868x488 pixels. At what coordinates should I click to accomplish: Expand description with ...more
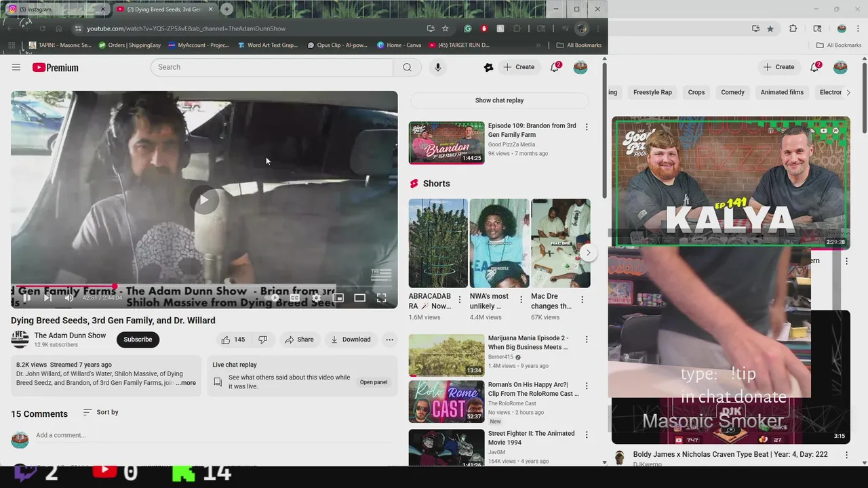186,383
